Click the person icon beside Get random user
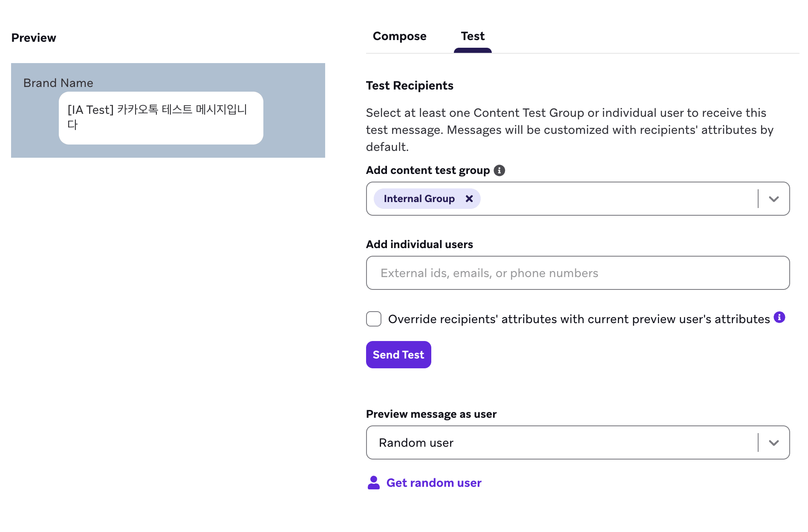This screenshot has height=532, width=808. [373, 483]
